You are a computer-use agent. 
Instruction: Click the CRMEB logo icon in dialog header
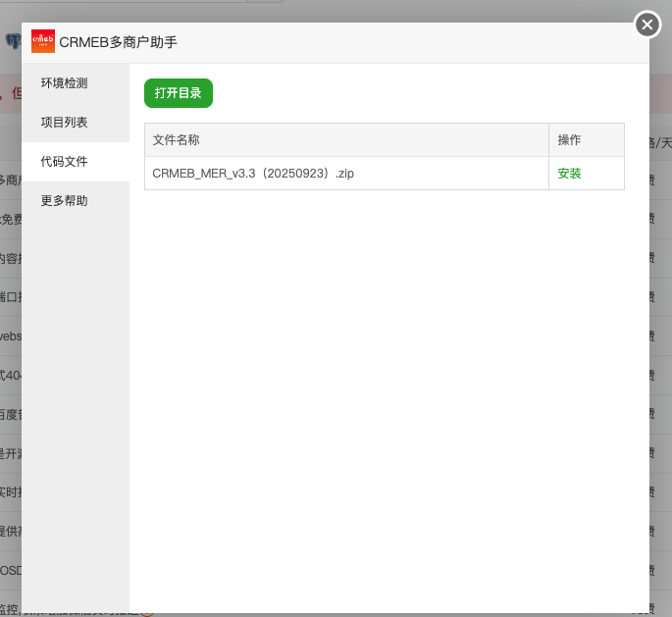click(43, 41)
